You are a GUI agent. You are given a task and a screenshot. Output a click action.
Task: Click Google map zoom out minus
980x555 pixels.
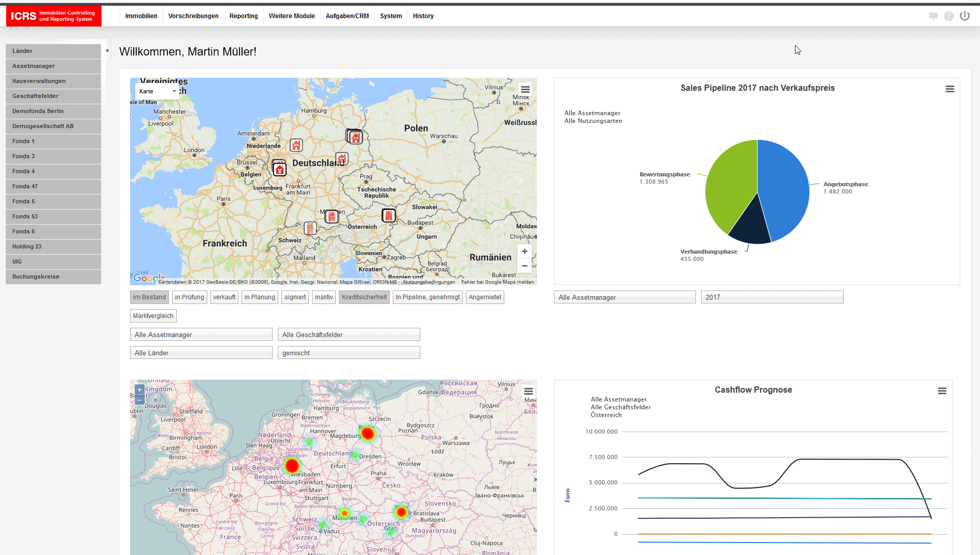pyautogui.click(x=524, y=266)
